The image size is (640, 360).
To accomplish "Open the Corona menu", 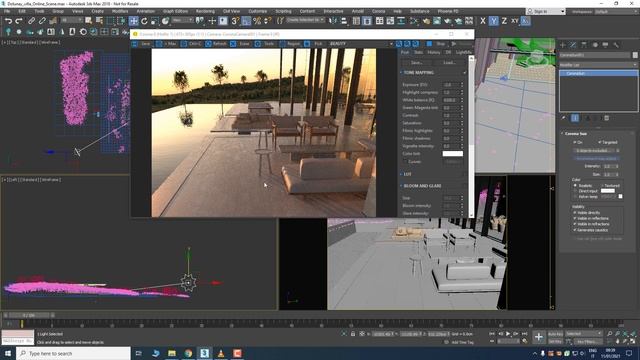I will [378, 11].
